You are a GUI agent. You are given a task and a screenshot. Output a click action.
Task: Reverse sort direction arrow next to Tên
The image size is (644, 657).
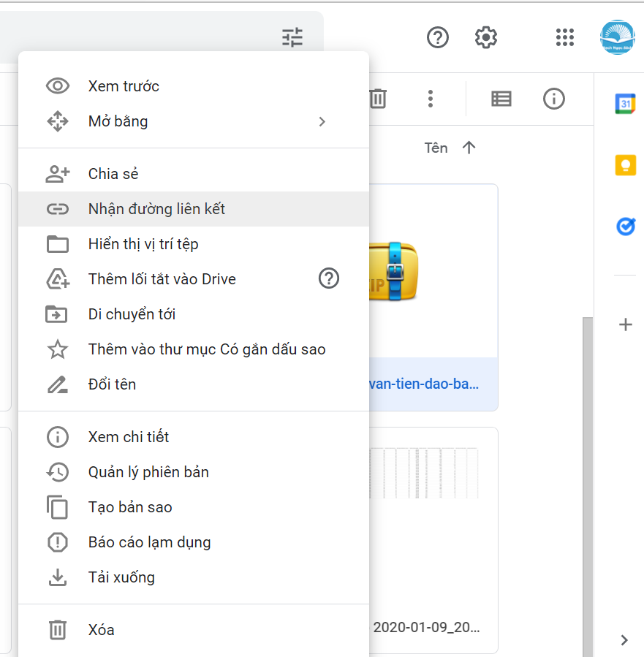[469, 148]
